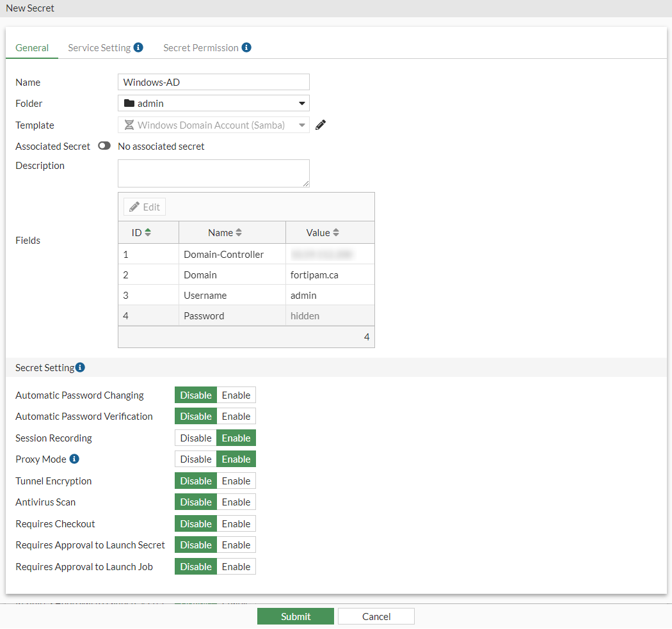Click the Secret Setting info icon
The width and height of the screenshot is (672, 629).
(79, 367)
